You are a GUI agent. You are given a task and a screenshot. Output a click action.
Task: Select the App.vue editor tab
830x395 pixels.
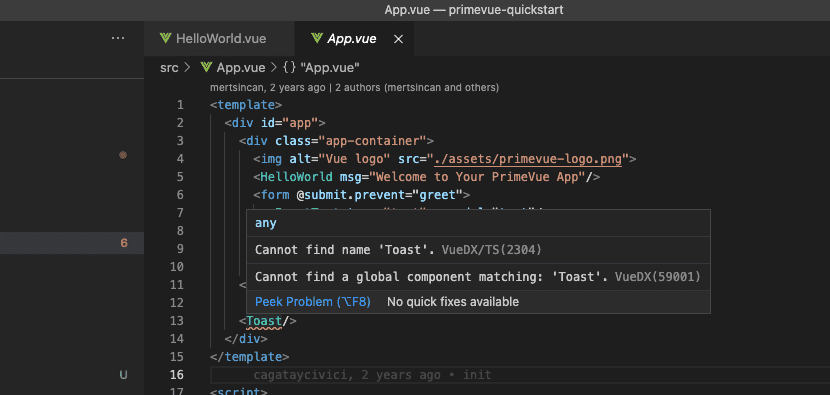coord(354,39)
